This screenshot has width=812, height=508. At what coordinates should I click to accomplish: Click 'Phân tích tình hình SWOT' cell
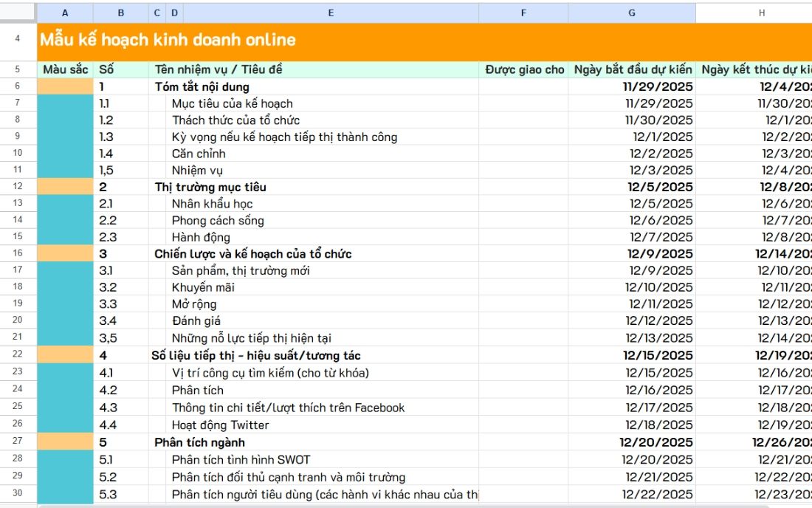coord(241,459)
